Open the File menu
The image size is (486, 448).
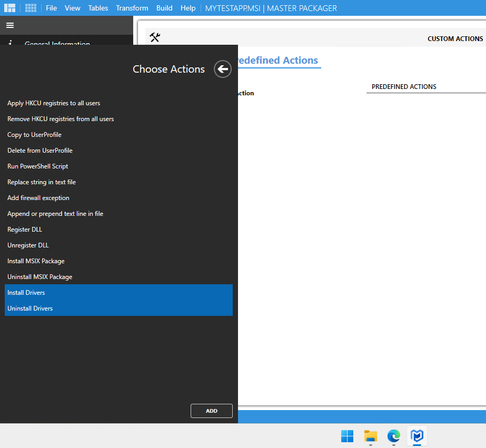(x=52, y=8)
